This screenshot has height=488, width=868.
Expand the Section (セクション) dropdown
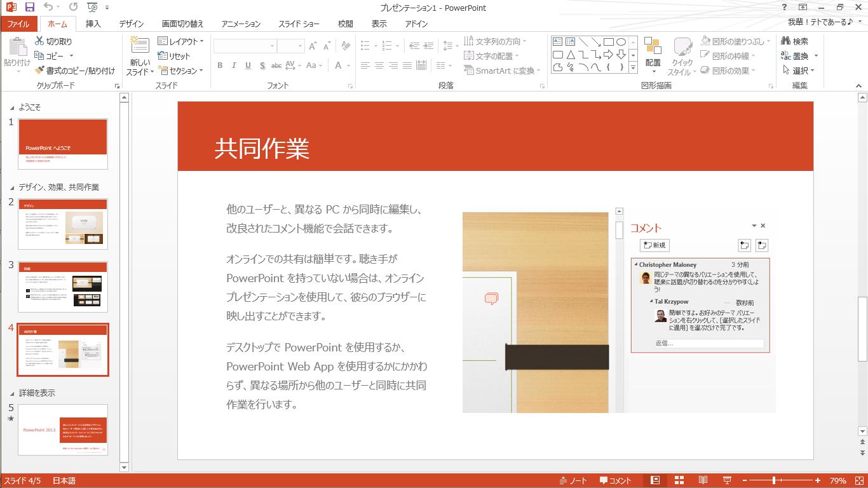pyautogui.click(x=180, y=71)
